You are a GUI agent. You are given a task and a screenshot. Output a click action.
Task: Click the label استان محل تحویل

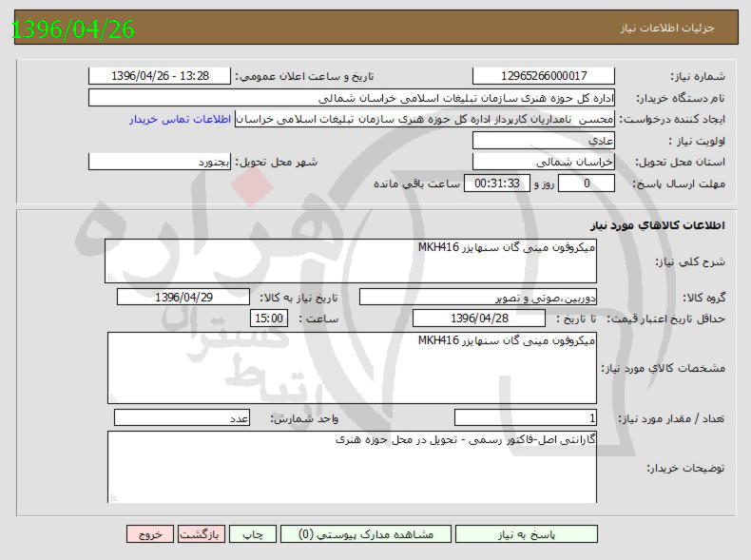coord(680,162)
